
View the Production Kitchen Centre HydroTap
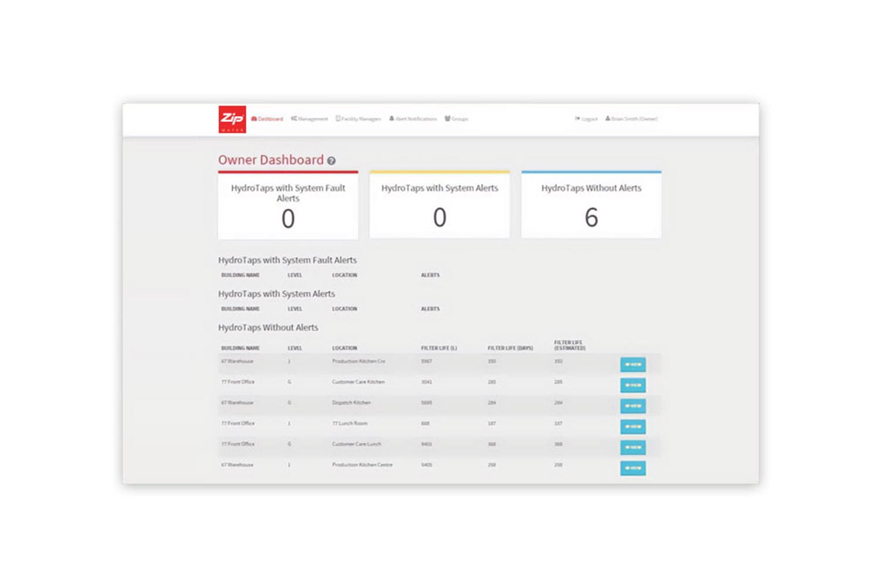632,468
